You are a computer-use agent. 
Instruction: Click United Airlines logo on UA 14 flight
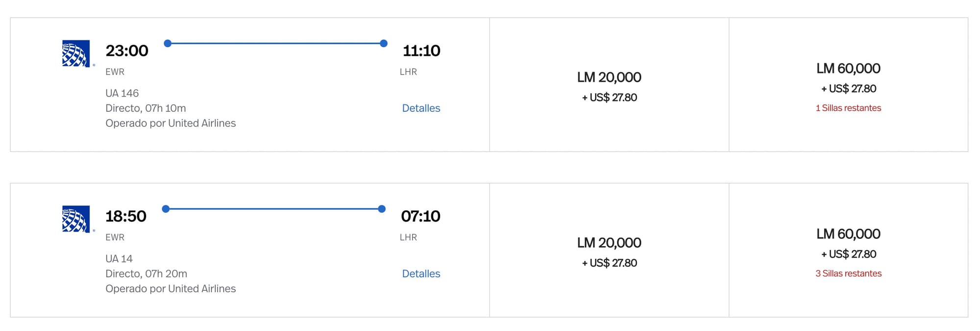pos(76,219)
